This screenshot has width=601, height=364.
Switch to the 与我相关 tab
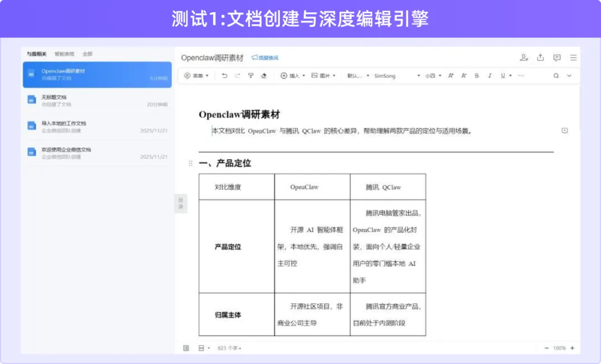pos(36,54)
